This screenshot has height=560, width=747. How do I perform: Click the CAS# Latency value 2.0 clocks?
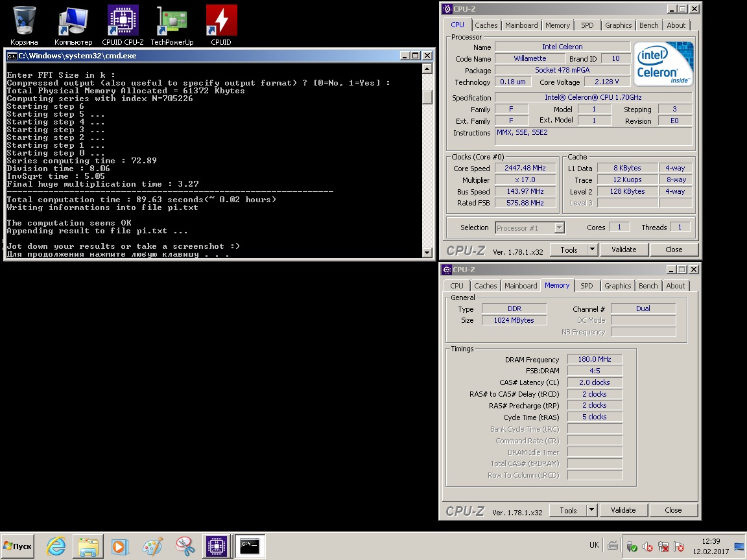coord(595,382)
